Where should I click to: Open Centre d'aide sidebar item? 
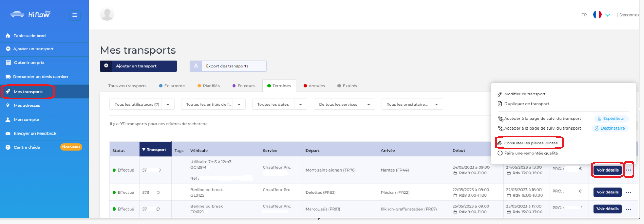click(x=44, y=147)
